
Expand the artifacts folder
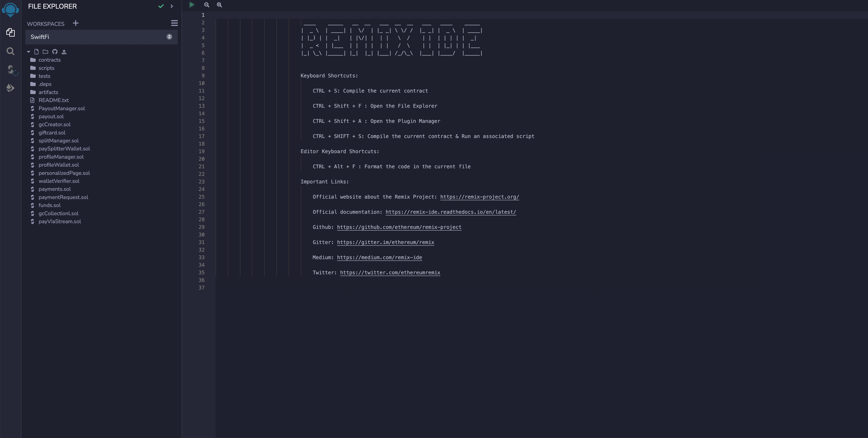click(x=48, y=92)
